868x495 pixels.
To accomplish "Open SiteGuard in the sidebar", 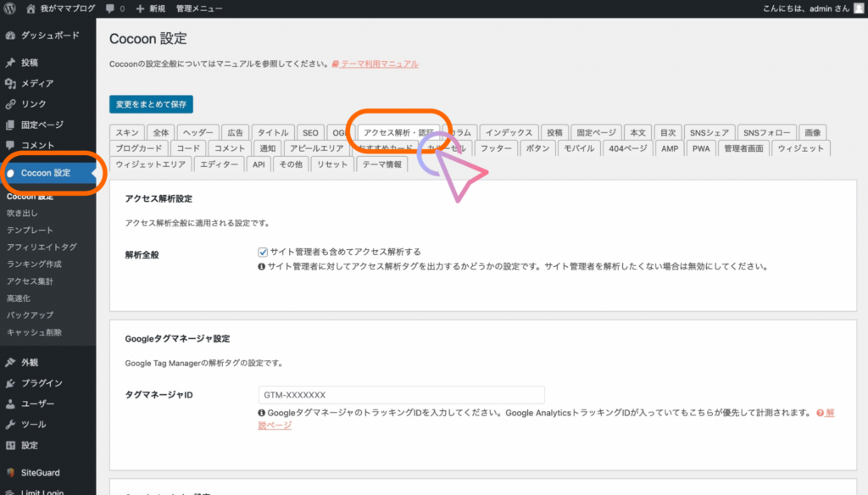I will pos(40,473).
